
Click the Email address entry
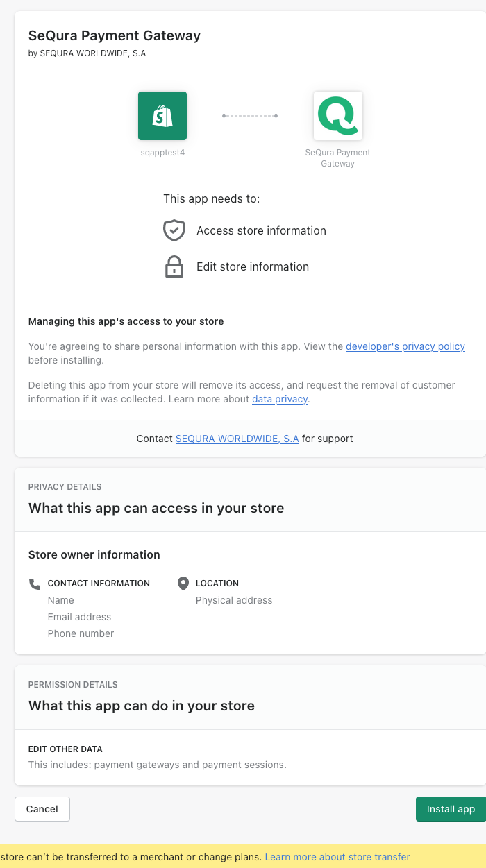(79, 617)
